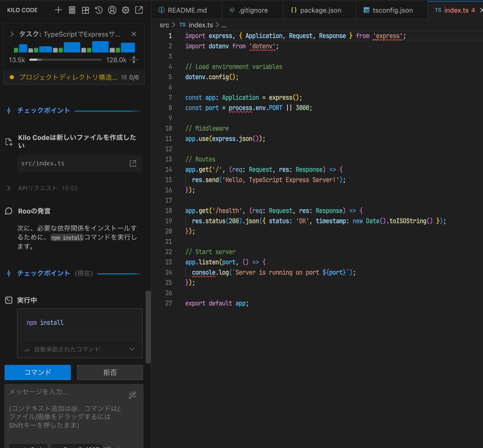
Task: Open src/index.ts using its external-link icon
Action: pyautogui.click(x=133, y=163)
